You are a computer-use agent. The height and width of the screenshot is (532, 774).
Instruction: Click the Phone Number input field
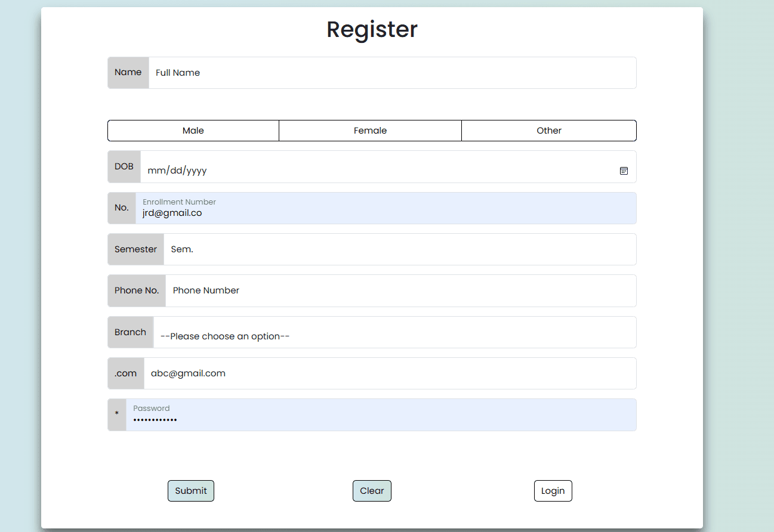[401, 290]
